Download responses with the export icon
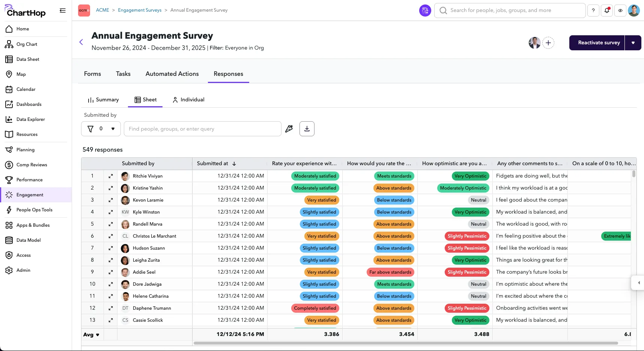644x351 pixels. coord(307,129)
